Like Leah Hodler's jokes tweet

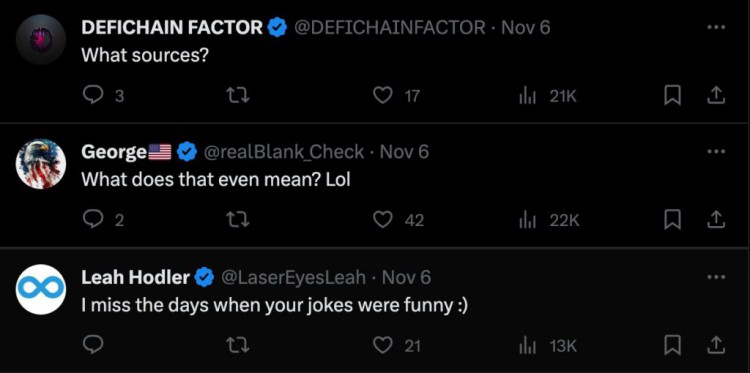point(383,345)
